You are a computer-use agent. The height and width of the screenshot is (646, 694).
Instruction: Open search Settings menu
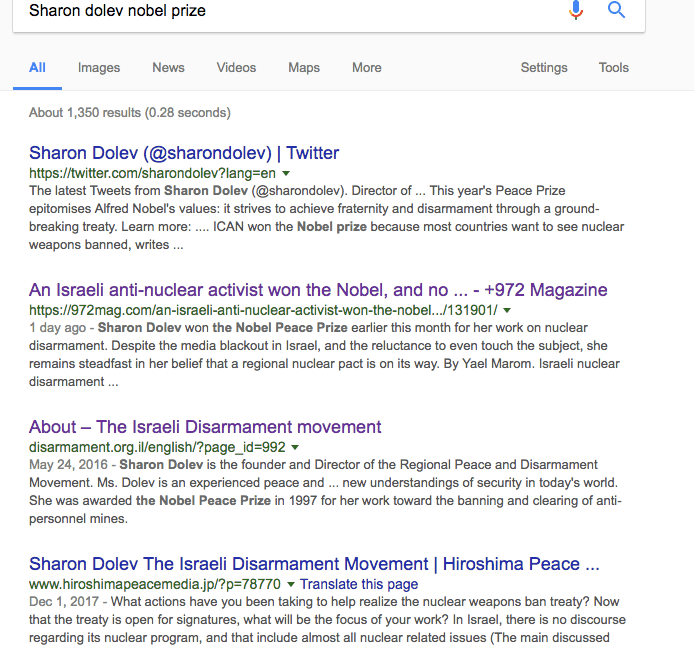click(544, 68)
